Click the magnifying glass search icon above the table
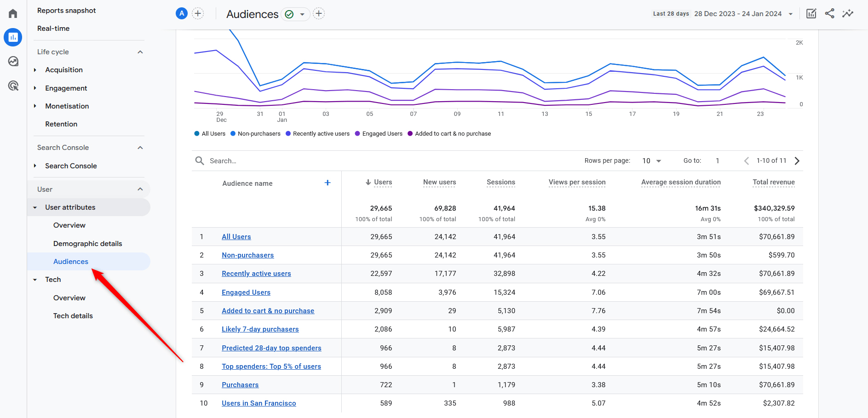Viewport: 868px width, 418px height. click(200, 160)
